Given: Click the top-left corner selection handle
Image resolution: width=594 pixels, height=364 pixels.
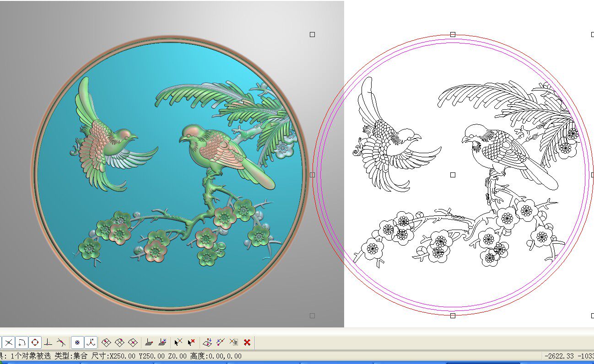Looking at the screenshot, I should click(313, 34).
